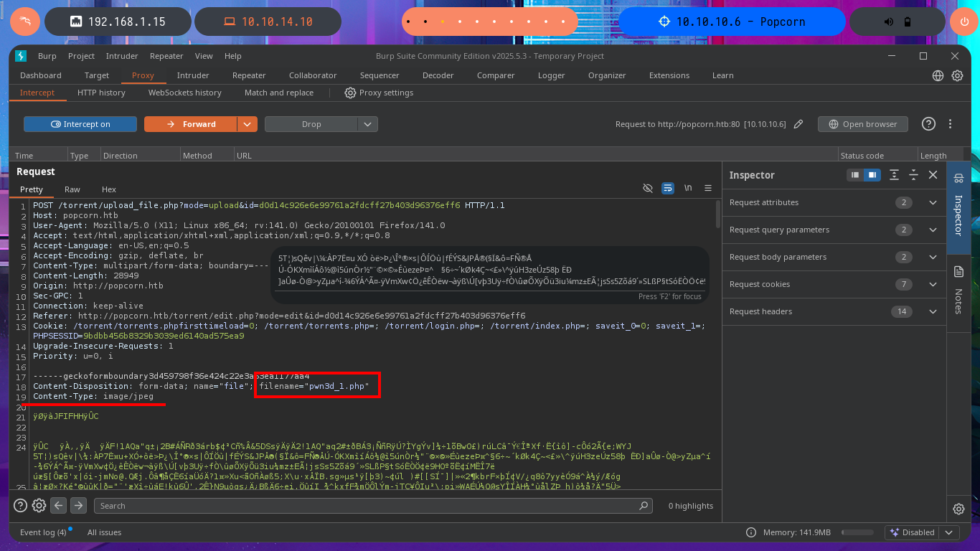Collapse all Inspector sections icon

913,175
